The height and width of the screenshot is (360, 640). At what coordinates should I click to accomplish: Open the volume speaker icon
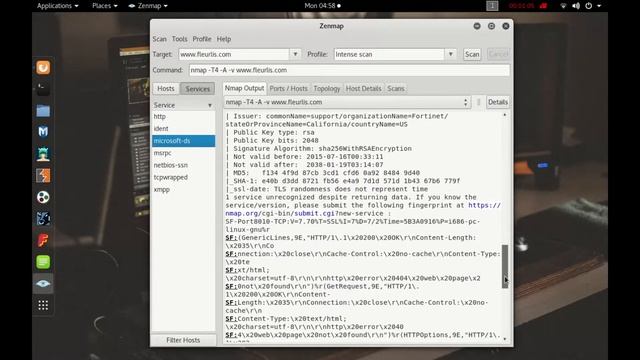(576, 6)
